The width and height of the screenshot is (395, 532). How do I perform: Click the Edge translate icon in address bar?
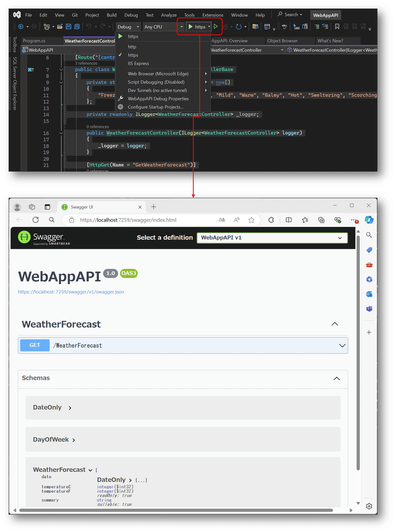pos(222,220)
